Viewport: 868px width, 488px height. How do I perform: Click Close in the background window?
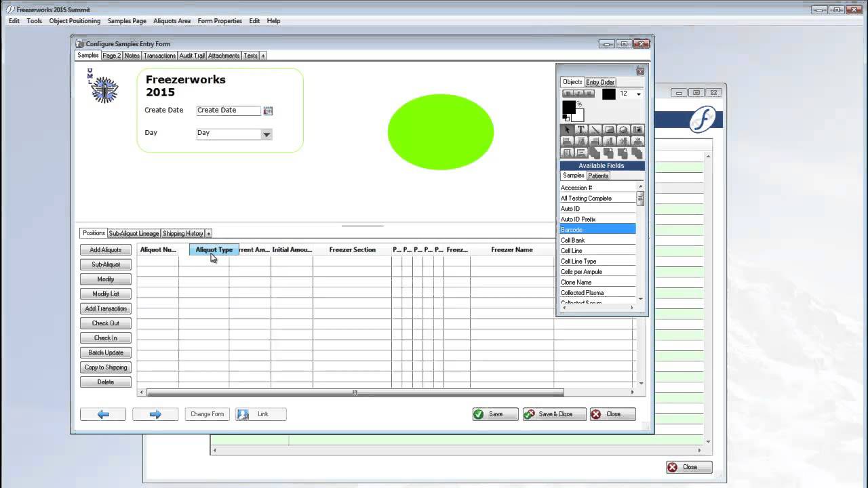click(x=689, y=467)
